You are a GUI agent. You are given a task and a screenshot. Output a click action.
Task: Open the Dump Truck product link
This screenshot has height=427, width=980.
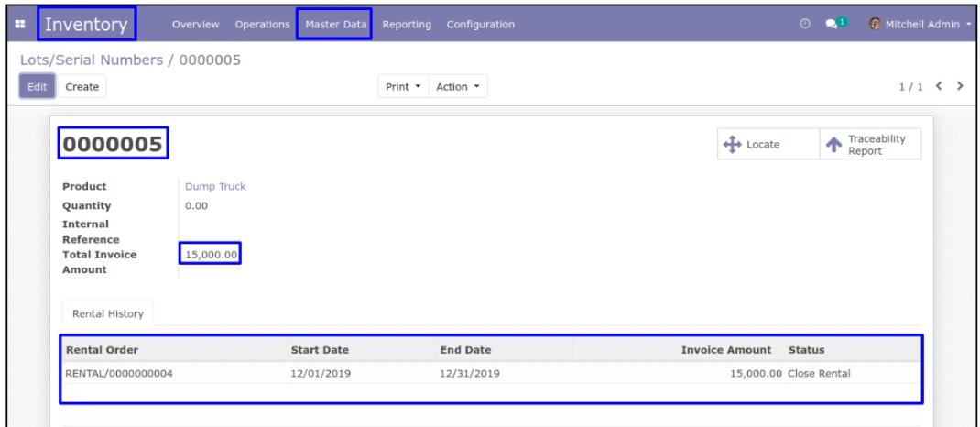pos(215,186)
